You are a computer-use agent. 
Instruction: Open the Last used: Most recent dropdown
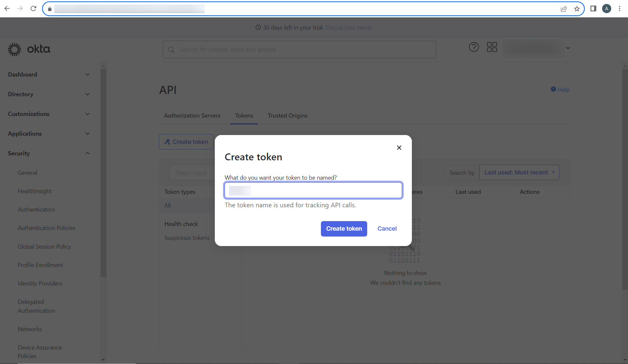click(x=519, y=172)
